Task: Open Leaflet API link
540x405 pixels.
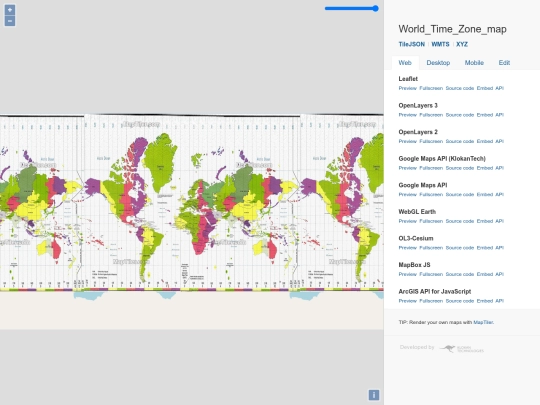Action: click(x=499, y=88)
